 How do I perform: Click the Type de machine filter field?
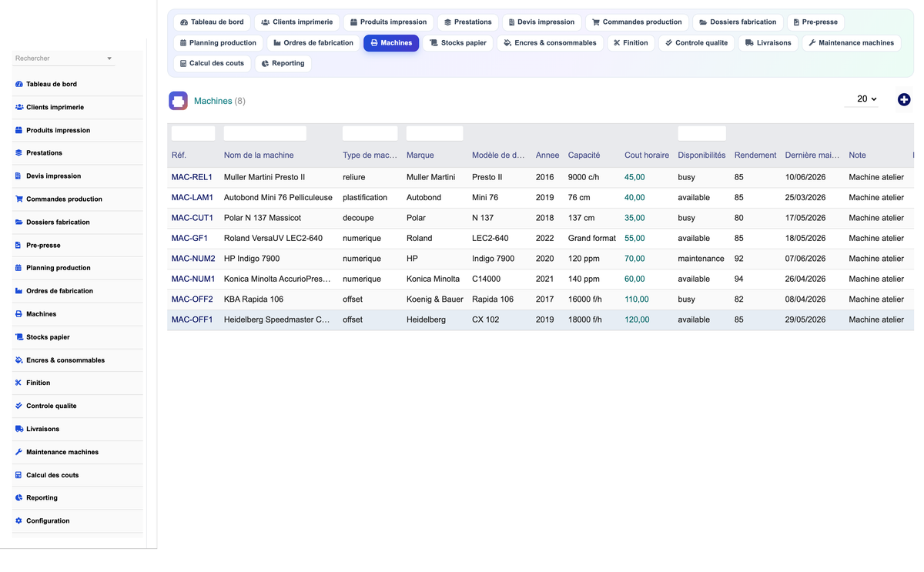[370, 133]
